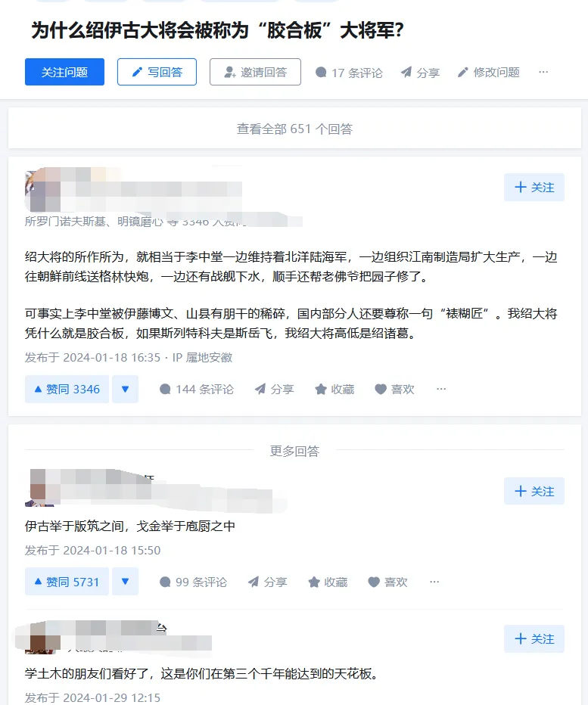Open more options on the second answer
The height and width of the screenshot is (705, 588).
(434, 582)
